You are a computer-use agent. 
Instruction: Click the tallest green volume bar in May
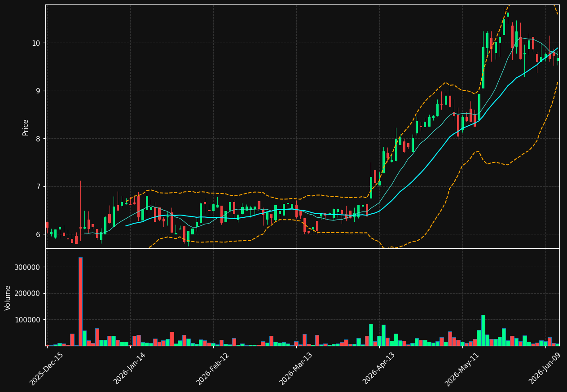[x=483, y=330]
